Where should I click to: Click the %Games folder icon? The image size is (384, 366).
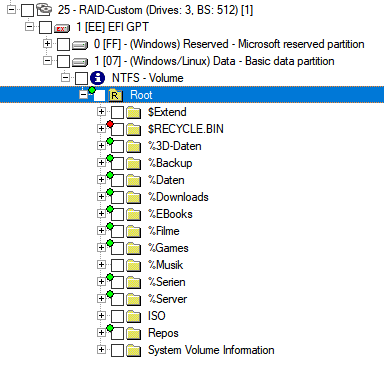click(x=134, y=248)
